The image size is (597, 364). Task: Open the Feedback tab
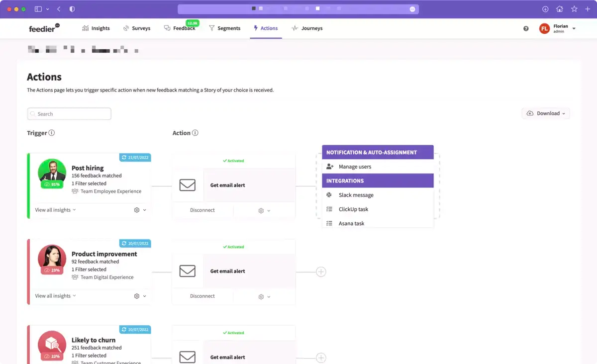point(180,28)
